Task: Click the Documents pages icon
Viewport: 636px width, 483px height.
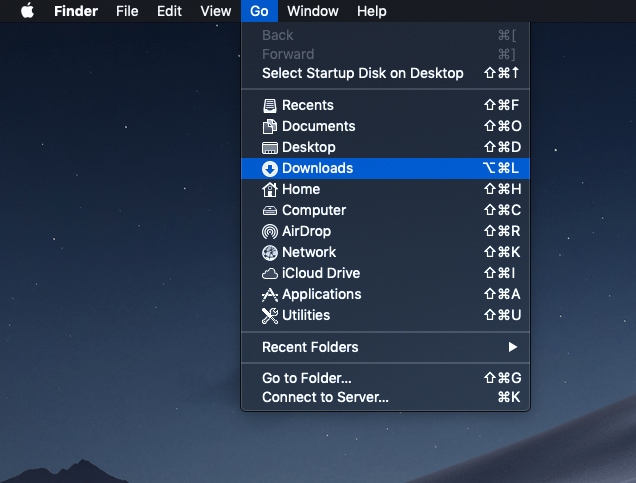Action: pos(269,127)
